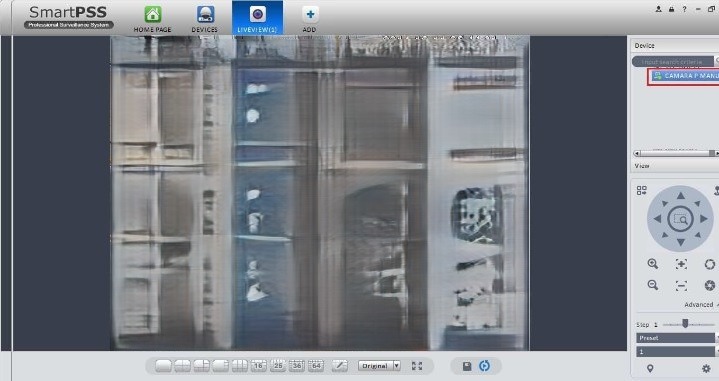719x381 pixels.
Task: Click the Add button in top bar
Action: tap(310, 19)
